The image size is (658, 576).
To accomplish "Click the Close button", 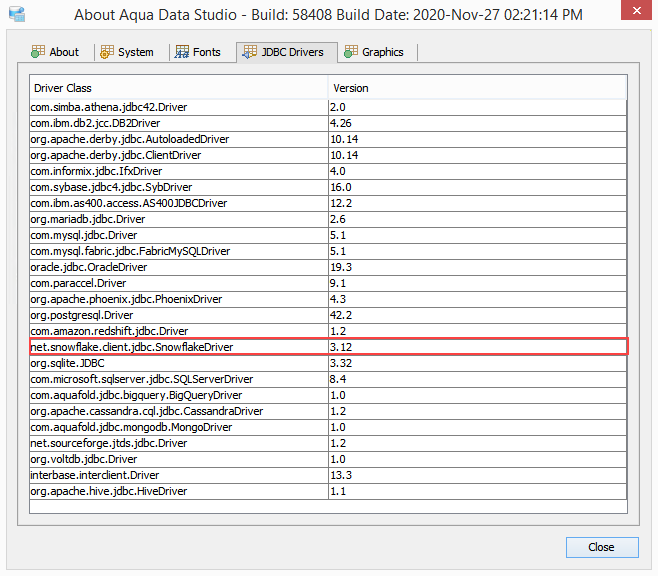I will coord(602,547).
